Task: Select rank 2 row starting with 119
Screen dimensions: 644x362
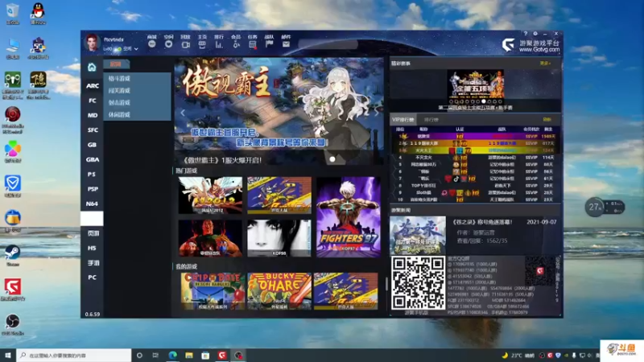Action: (x=475, y=143)
